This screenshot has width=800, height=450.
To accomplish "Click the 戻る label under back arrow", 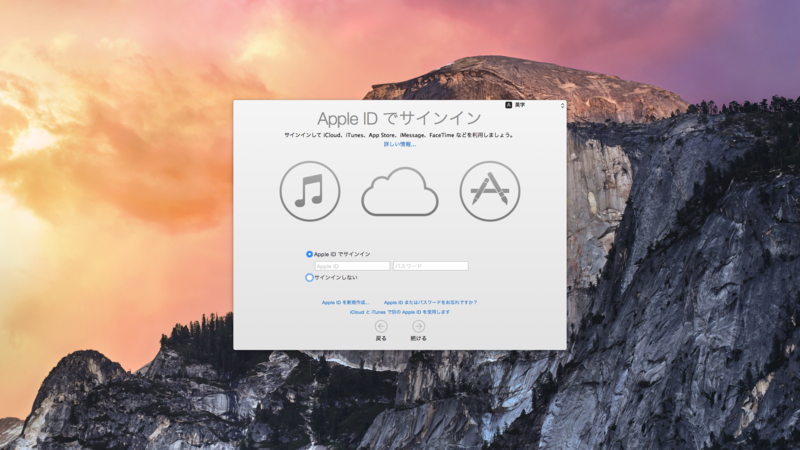I will (x=381, y=338).
